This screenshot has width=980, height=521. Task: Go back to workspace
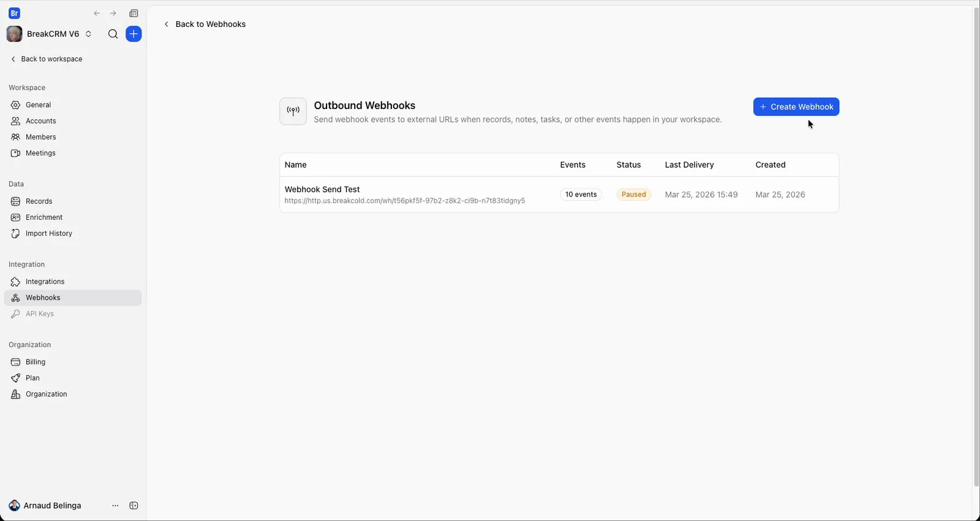(47, 59)
